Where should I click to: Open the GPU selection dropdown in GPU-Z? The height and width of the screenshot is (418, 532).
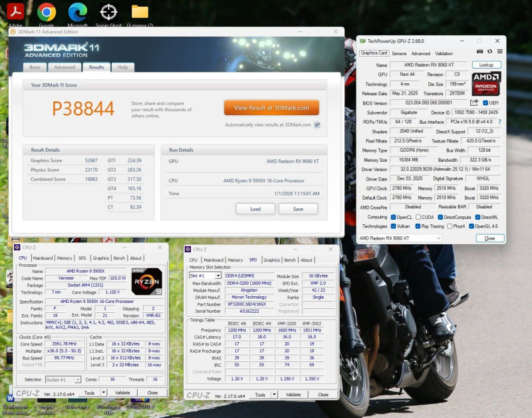[x=400, y=238]
